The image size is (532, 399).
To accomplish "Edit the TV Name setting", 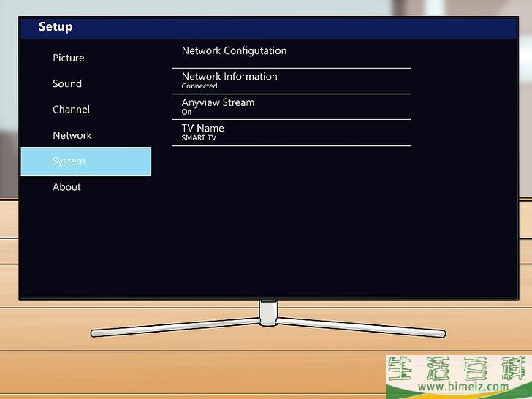I will [202, 128].
